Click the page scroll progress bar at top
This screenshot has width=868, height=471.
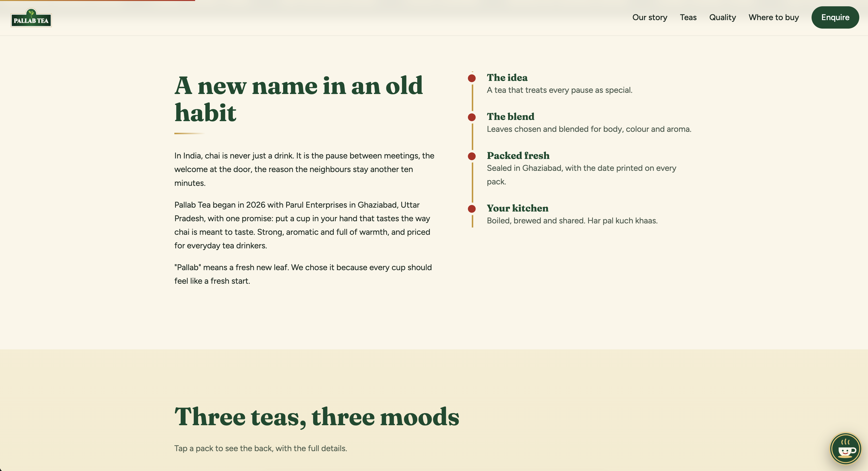(x=97, y=0)
